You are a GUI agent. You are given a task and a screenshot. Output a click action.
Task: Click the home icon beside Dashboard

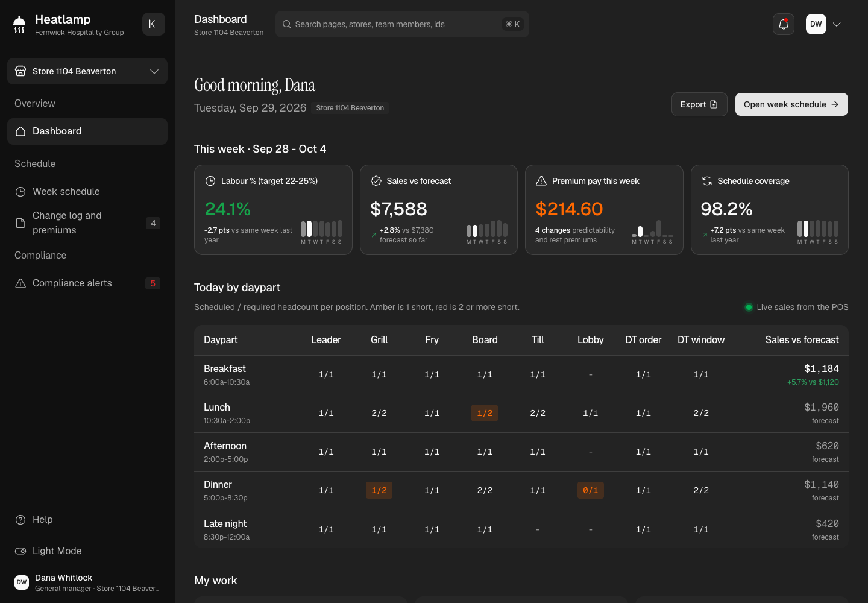[x=20, y=131]
